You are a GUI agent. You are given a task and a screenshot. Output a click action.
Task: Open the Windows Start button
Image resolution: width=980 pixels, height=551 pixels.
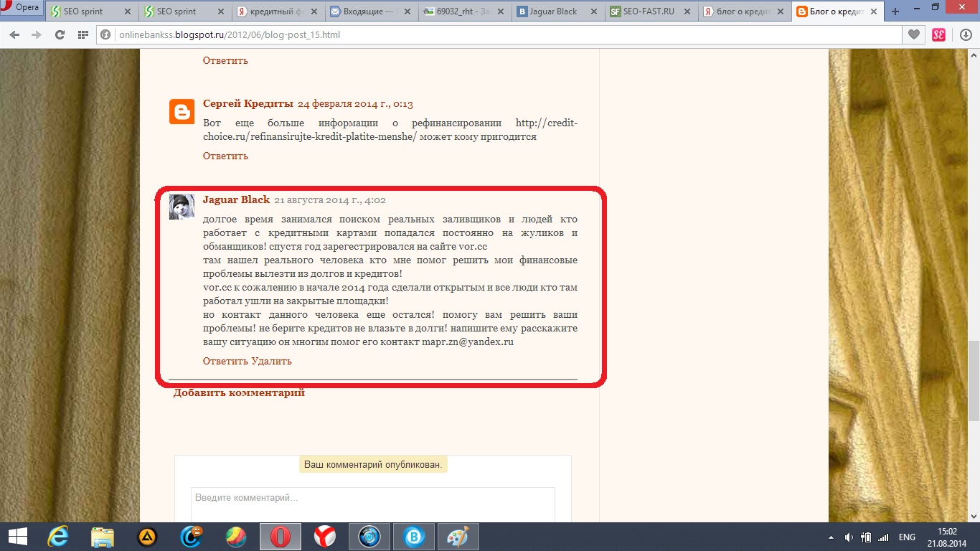pyautogui.click(x=17, y=537)
